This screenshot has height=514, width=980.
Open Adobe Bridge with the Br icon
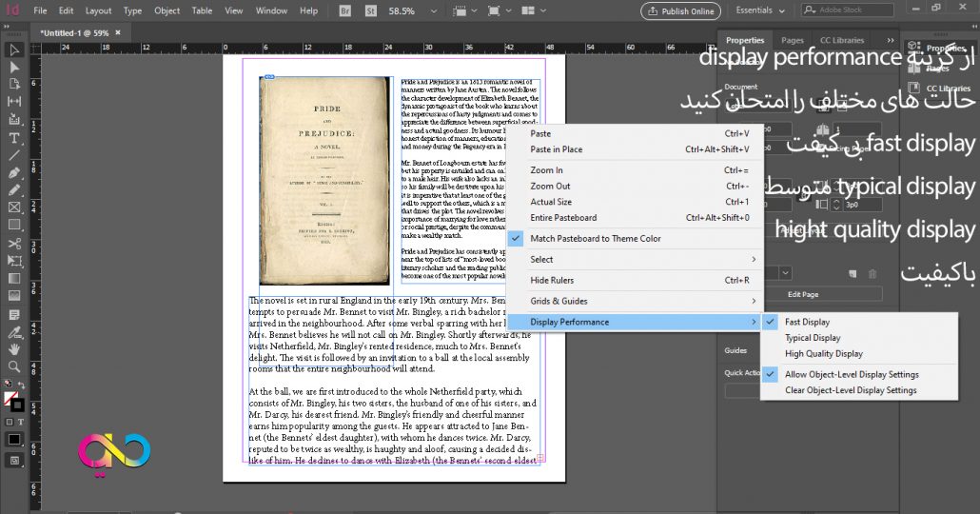click(345, 10)
